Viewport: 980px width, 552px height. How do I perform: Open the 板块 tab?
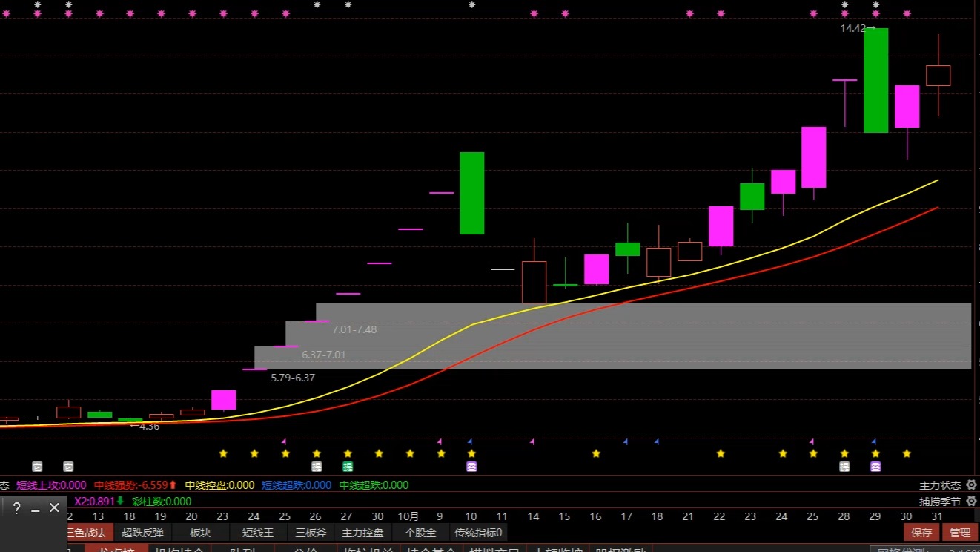coord(200,533)
